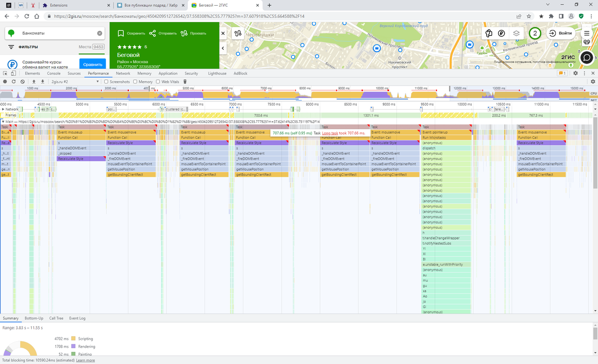Click the save profile download icon
The image size is (598, 364).
coord(43,82)
